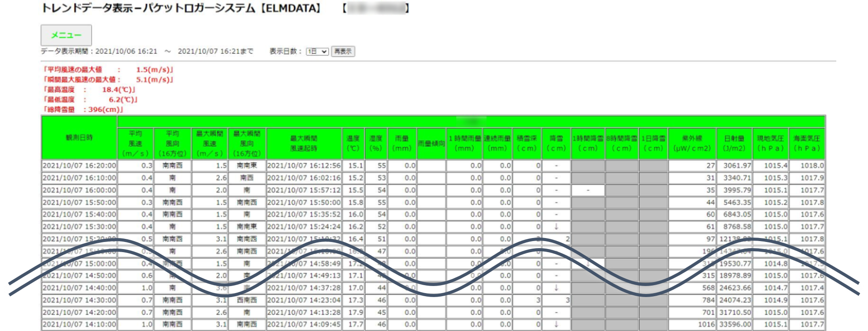Image resolution: width=868 pixels, height=331 pixels.
Task: Select gust time cell 2021/10/07 15:57:12
Action: [x=304, y=190]
